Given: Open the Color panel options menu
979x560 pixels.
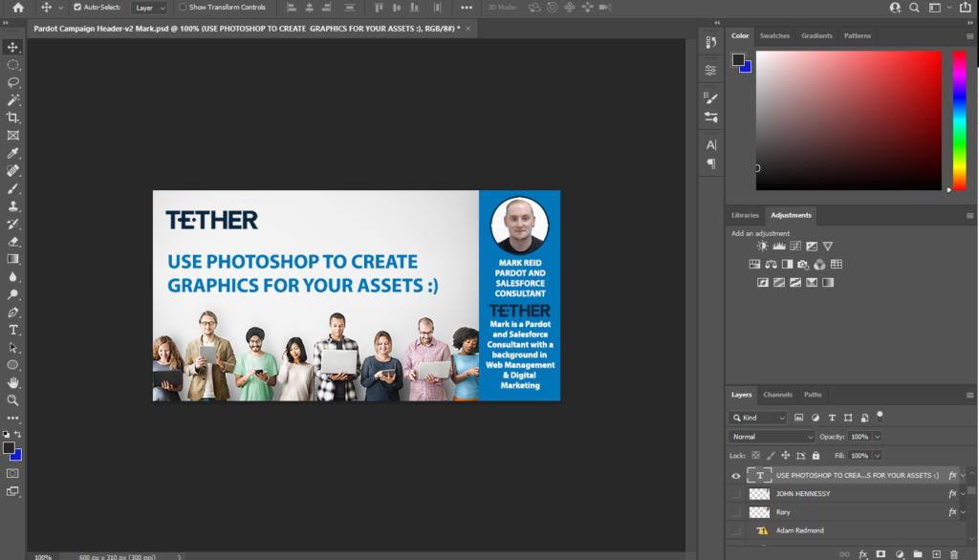Looking at the screenshot, I should 969,36.
